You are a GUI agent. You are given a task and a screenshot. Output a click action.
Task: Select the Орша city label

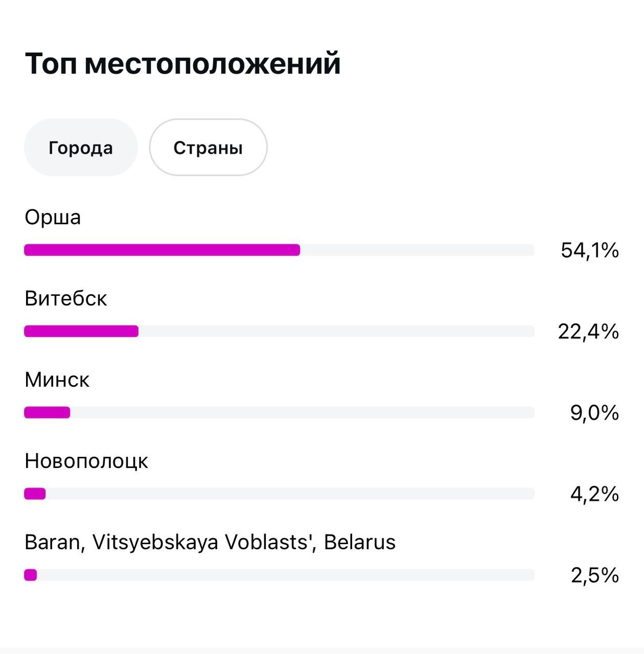[53, 217]
